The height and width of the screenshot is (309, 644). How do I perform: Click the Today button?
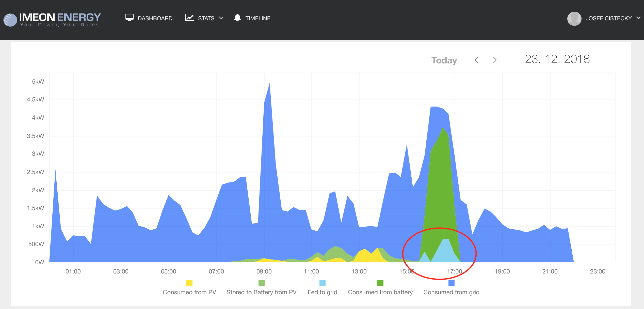(x=444, y=60)
